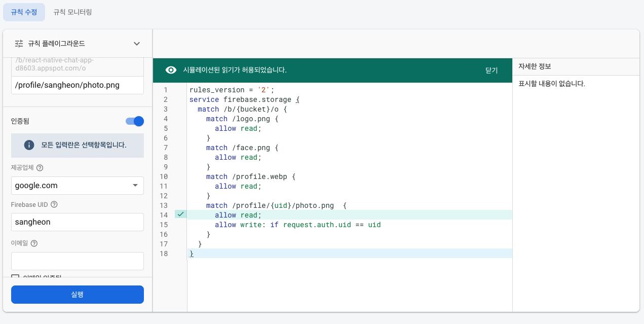The image size is (644, 324).
Task: Toggle the 인증됨 switch off
Action: pos(135,121)
